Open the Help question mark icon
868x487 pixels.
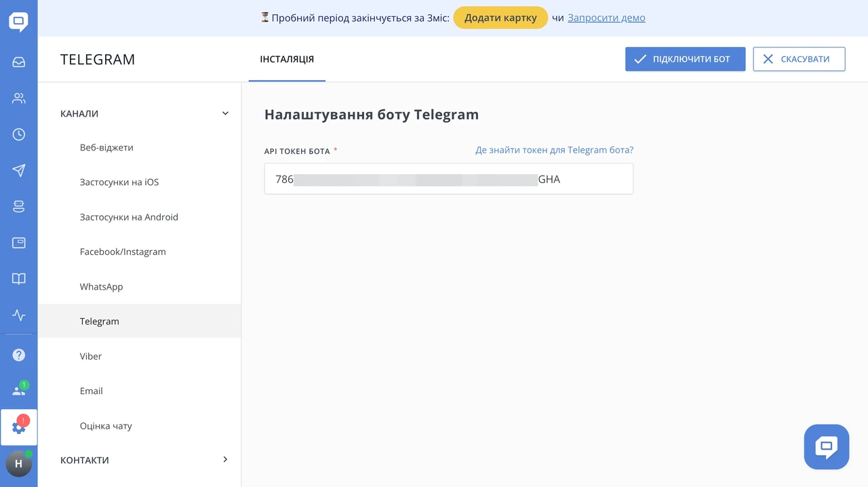click(19, 355)
